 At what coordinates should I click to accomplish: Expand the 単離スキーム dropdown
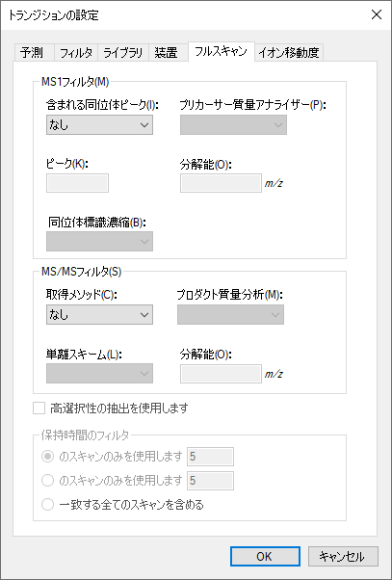[x=99, y=374]
